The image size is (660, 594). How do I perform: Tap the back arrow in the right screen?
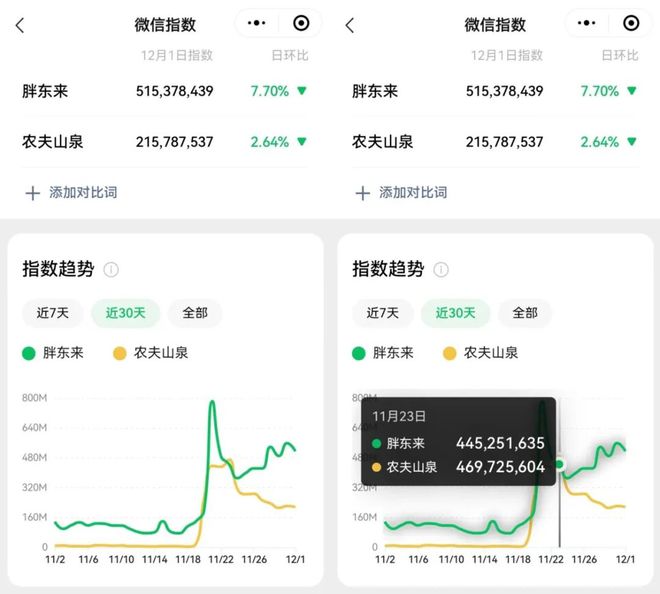(349, 25)
